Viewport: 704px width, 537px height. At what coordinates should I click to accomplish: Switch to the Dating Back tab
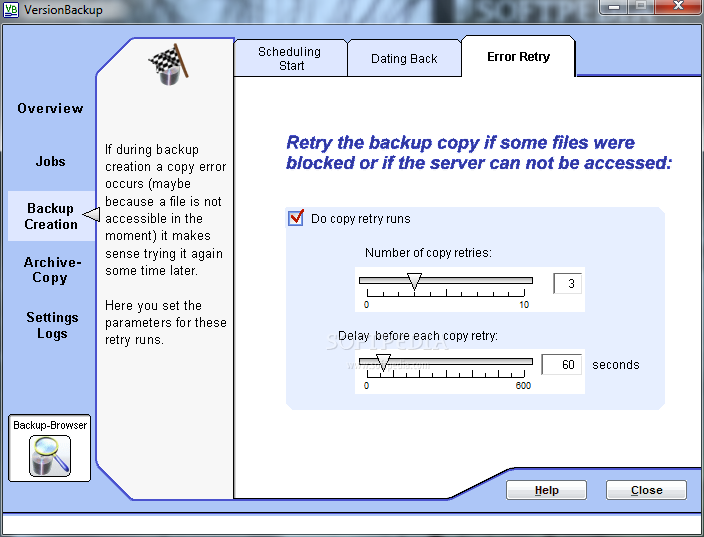click(404, 59)
